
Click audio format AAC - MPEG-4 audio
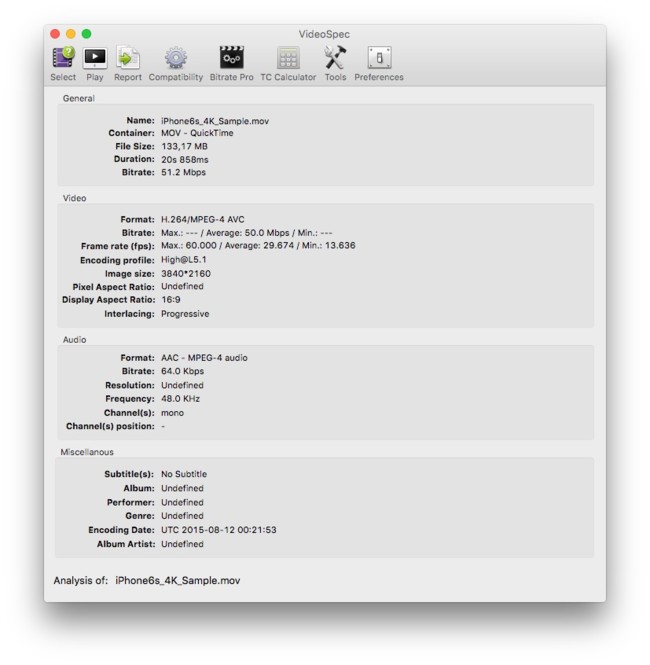(204, 358)
